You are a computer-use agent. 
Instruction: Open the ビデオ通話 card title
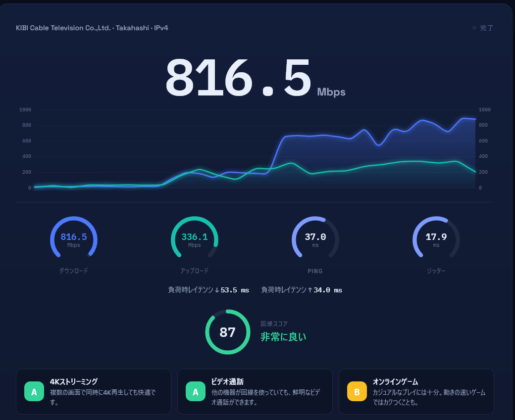[227, 381]
